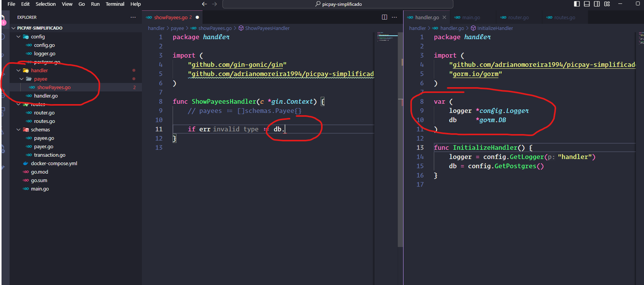Click handler breadcrumb in left editor
Screen dimensions: 644x285
point(156,28)
